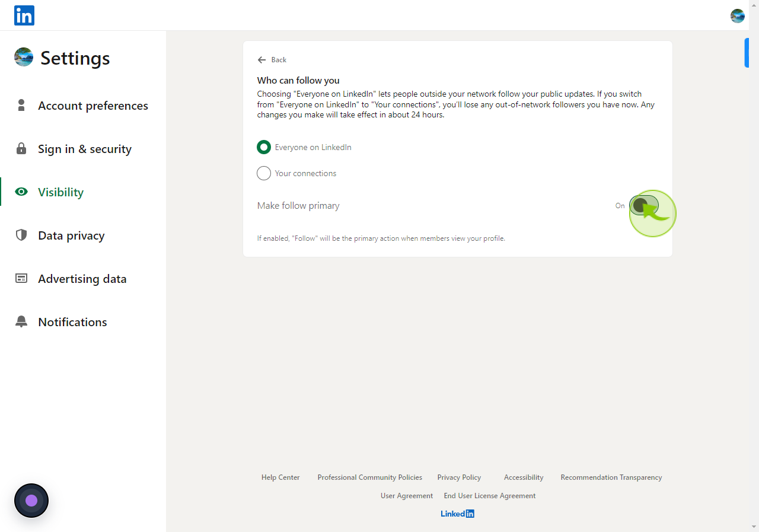Click the Notifications bell icon
759x532 pixels.
[x=21, y=321]
